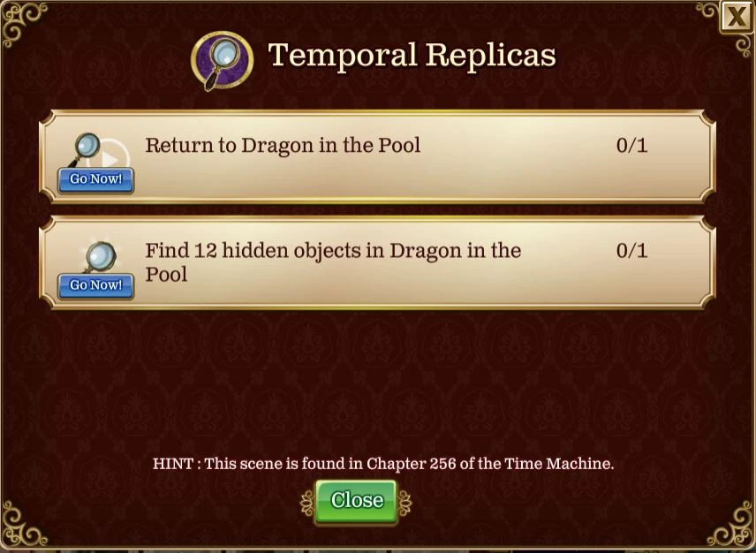Click the faint play icon in first task row
Screen dimensions: 756x553
[x=113, y=156]
